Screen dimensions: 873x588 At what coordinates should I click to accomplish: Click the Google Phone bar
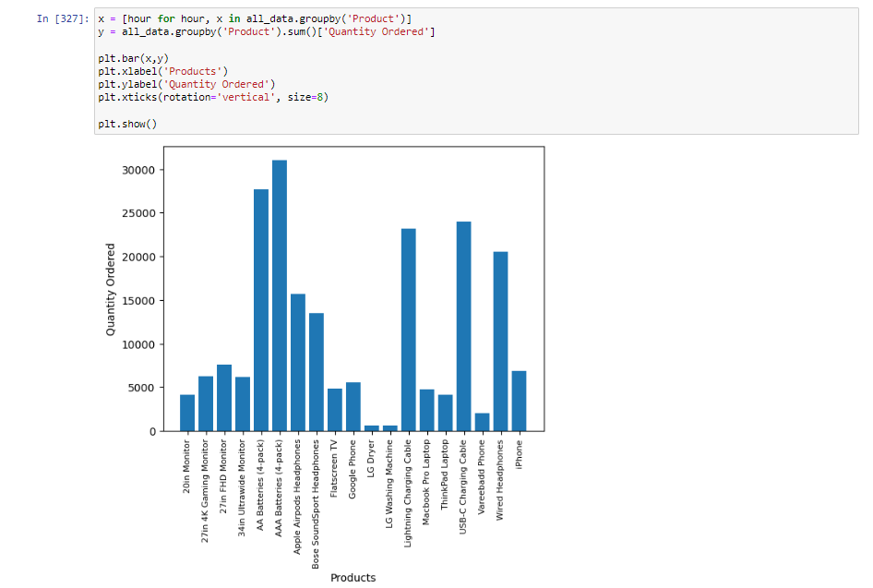[x=353, y=406]
